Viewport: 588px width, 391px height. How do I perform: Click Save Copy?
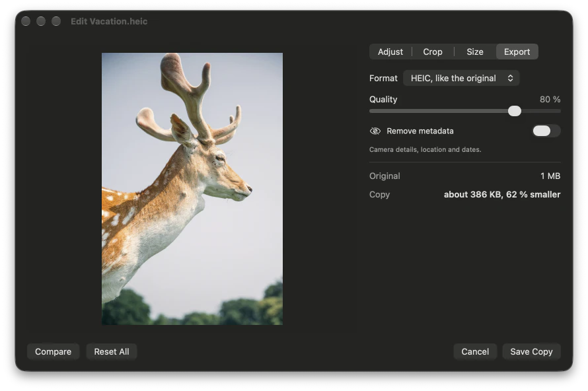pyautogui.click(x=531, y=351)
